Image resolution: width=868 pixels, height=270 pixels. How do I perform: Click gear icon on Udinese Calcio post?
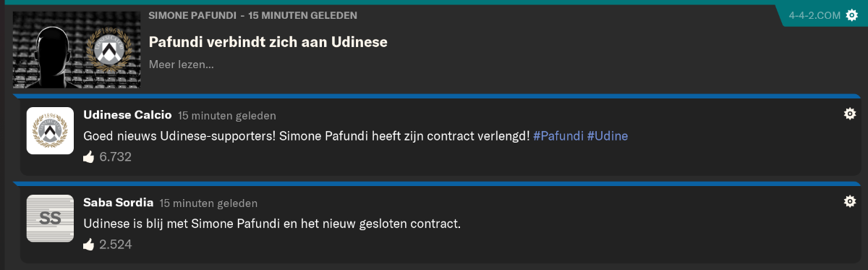click(850, 114)
